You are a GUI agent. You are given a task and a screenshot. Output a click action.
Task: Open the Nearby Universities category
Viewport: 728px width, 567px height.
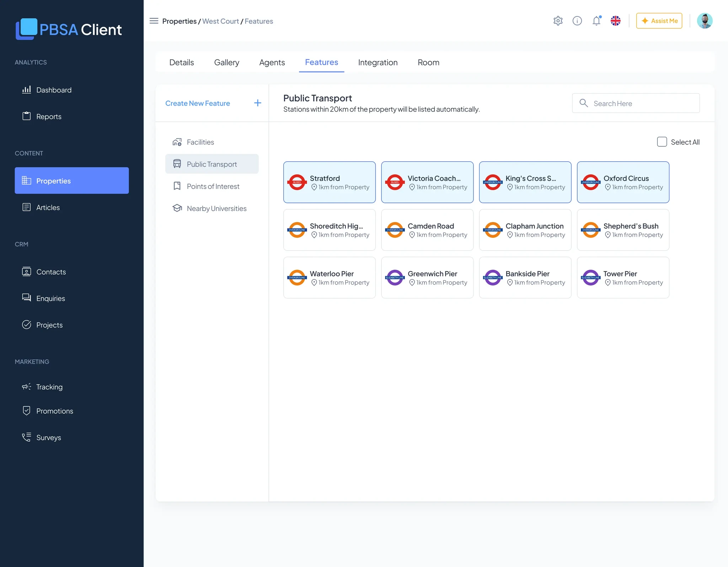click(x=212, y=208)
